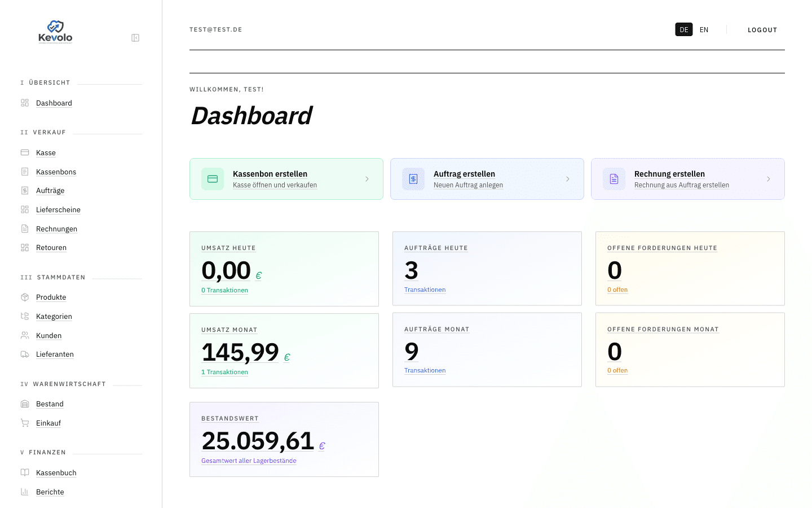The width and height of the screenshot is (812, 508).
Task: Open the sidebar Aufträge page
Action: point(50,190)
